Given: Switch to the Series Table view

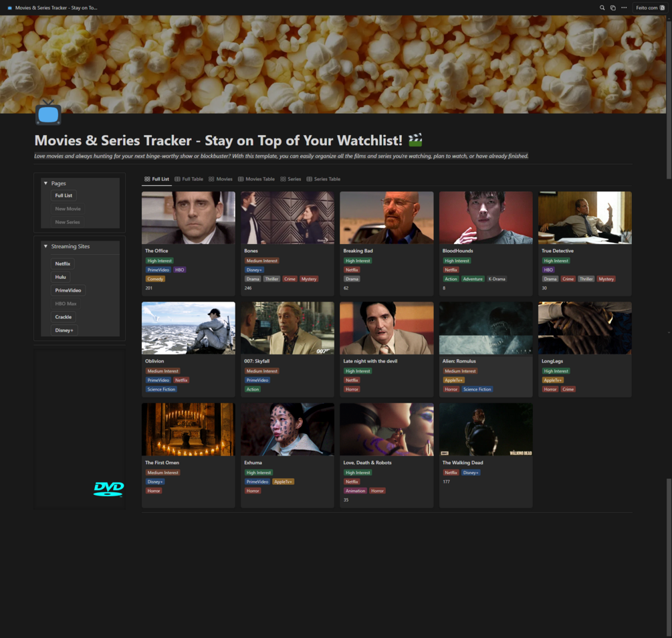Looking at the screenshot, I should tap(324, 179).
